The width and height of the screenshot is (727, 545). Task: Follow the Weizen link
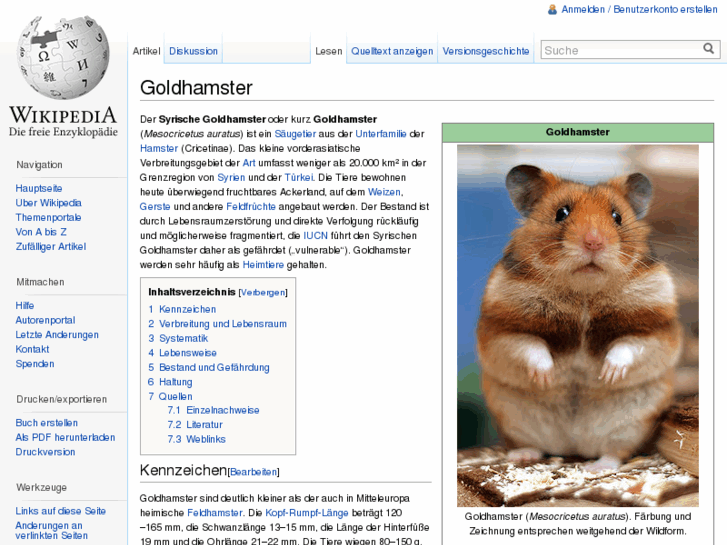384,192
